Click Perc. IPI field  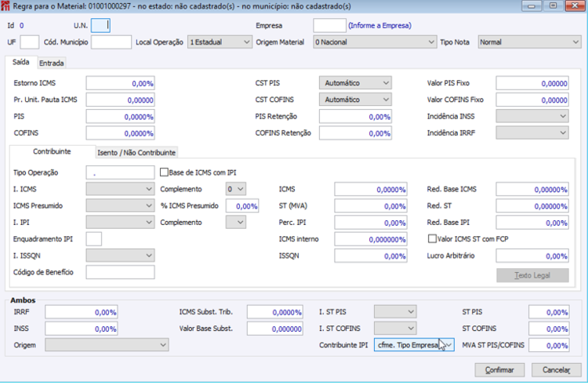(x=371, y=223)
